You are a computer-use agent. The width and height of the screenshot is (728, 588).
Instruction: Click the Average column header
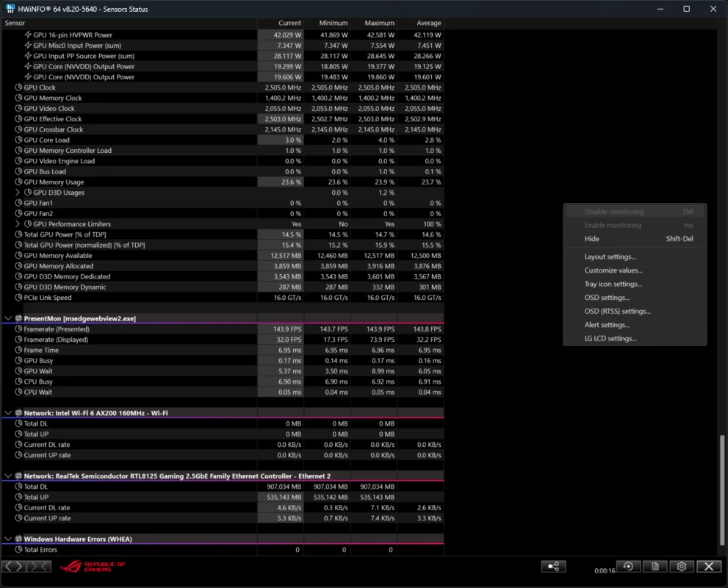(421, 23)
